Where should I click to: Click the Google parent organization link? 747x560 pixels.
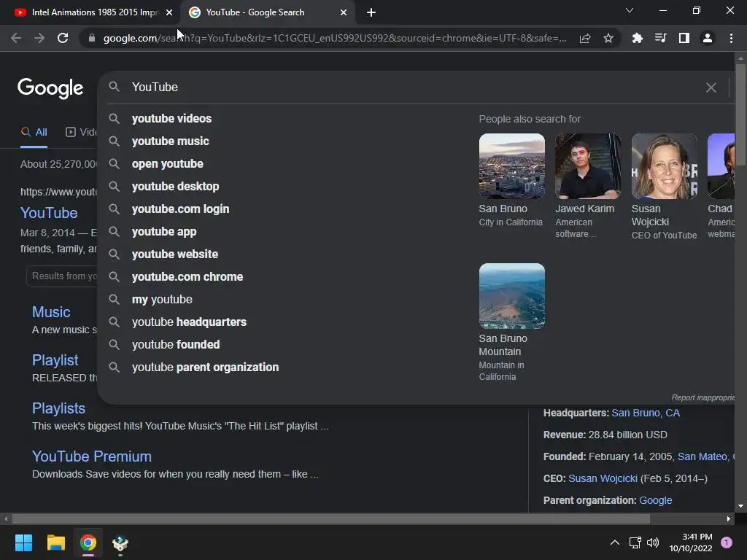[656, 500]
